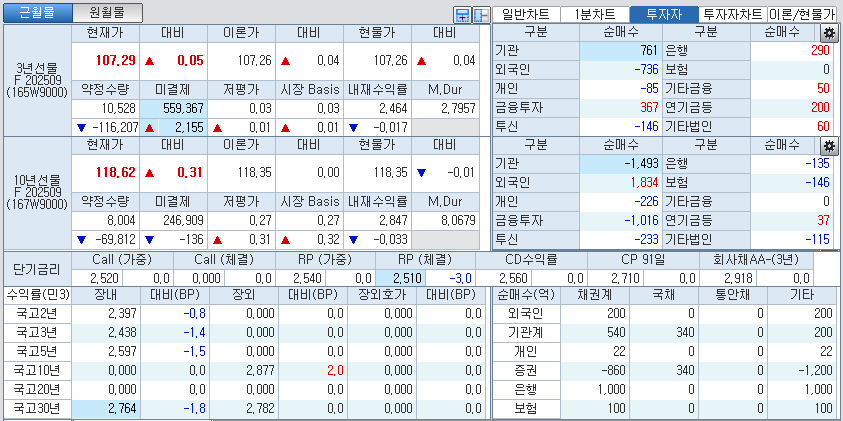The width and height of the screenshot is (843, 421).
Task: Select the open interest cell 559,367
Action: [x=173, y=109]
